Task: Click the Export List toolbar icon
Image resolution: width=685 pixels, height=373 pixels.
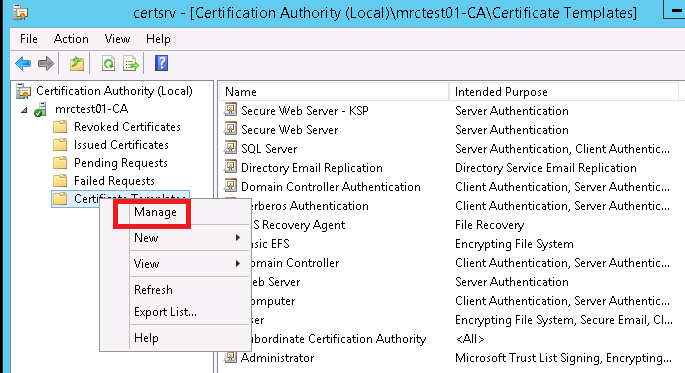Action: pyautogui.click(x=131, y=64)
